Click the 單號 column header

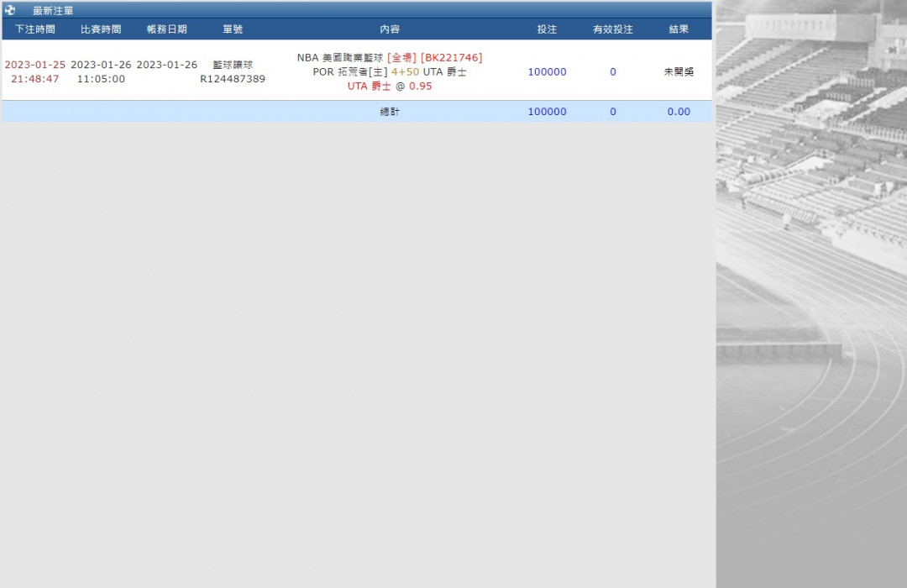[233, 29]
